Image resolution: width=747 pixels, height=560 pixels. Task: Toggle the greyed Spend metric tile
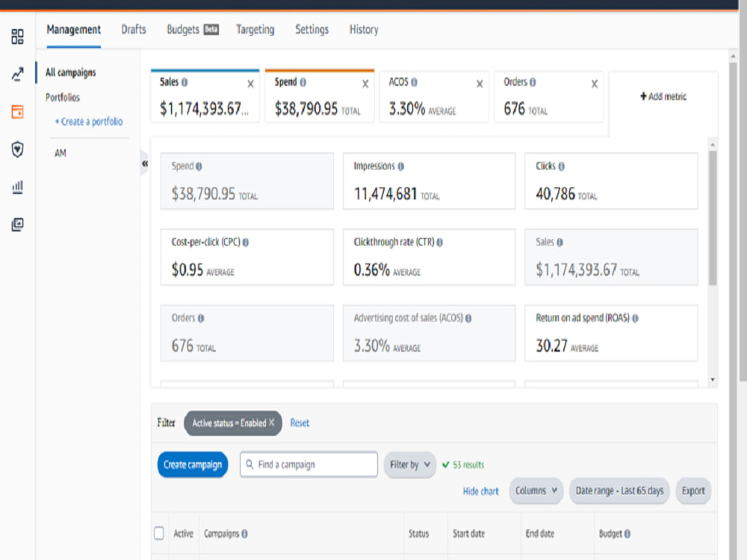tap(247, 181)
